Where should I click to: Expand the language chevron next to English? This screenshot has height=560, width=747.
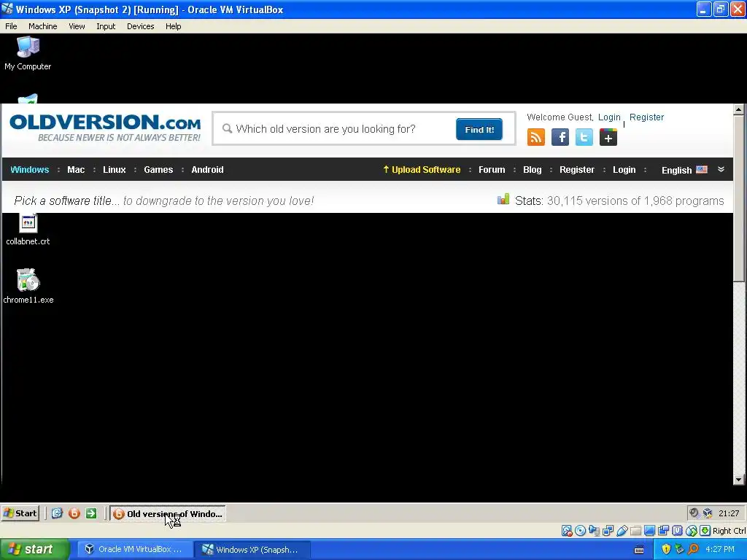point(721,169)
